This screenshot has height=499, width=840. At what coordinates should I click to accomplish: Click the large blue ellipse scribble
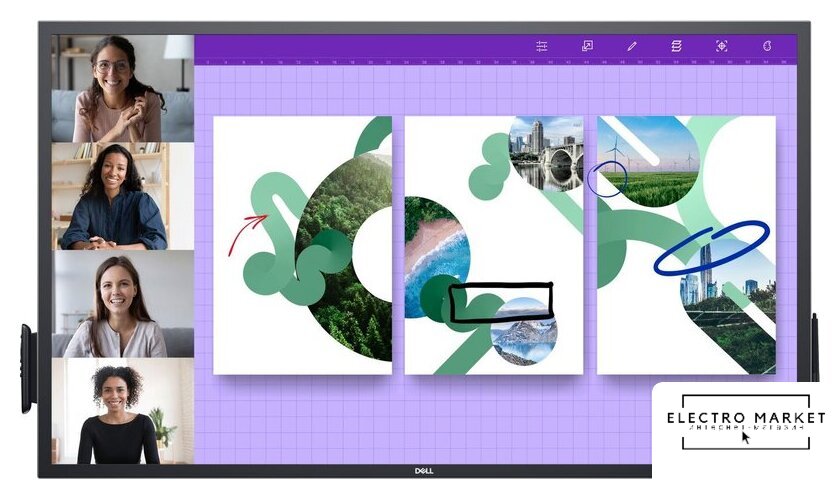(x=711, y=248)
